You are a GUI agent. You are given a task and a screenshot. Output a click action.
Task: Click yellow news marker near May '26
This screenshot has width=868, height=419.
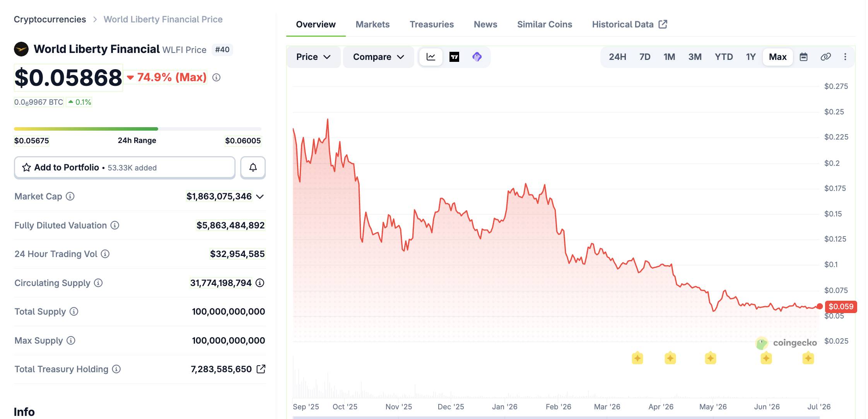tap(711, 358)
